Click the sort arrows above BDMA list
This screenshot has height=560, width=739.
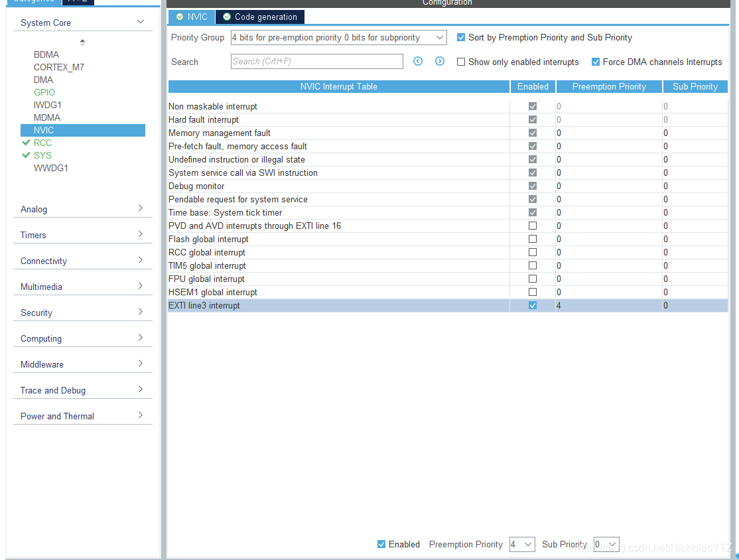(82, 42)
